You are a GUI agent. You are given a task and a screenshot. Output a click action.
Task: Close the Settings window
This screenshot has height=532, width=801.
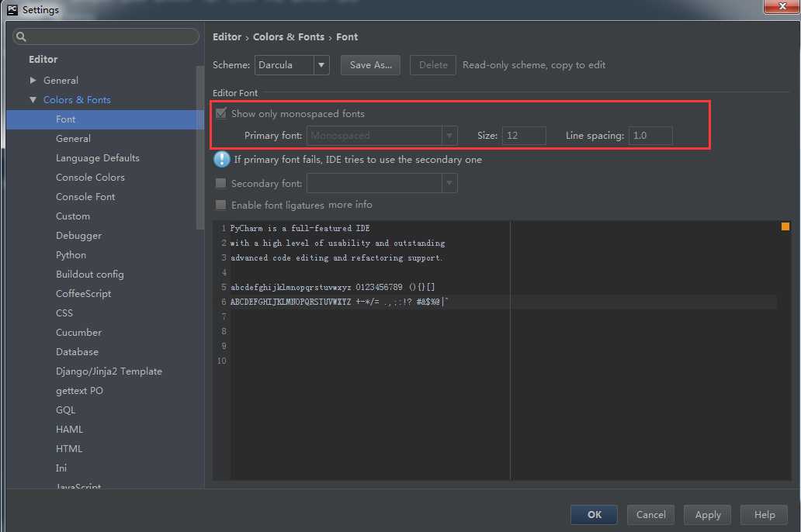click(782, 6)
